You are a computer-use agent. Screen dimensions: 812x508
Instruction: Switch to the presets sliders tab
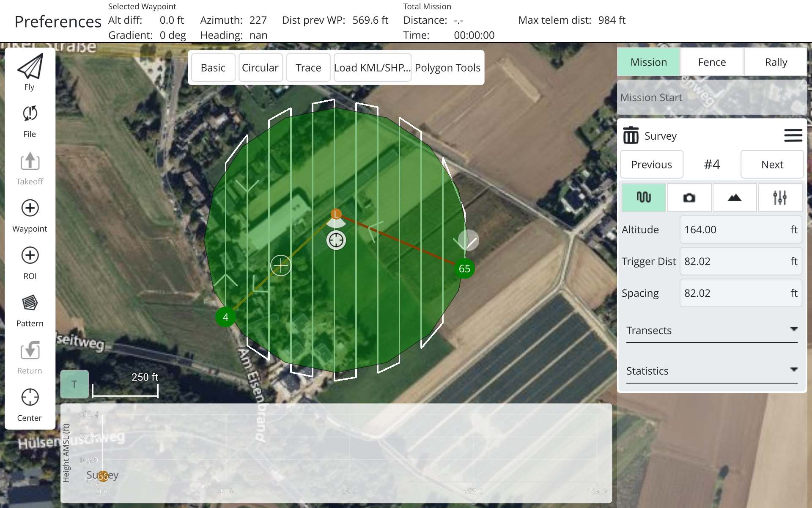point(780,197)
